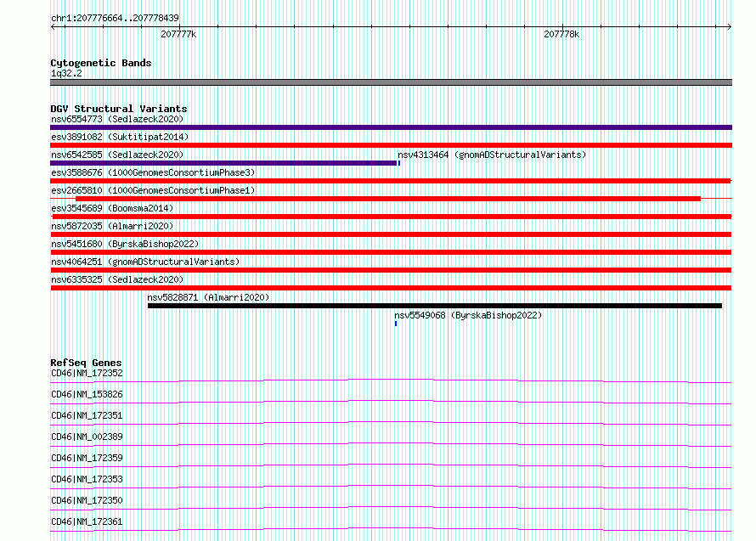Click the purple bar of nsv6542585
Viewport: 756px width, 541px height.
(223, 163)
